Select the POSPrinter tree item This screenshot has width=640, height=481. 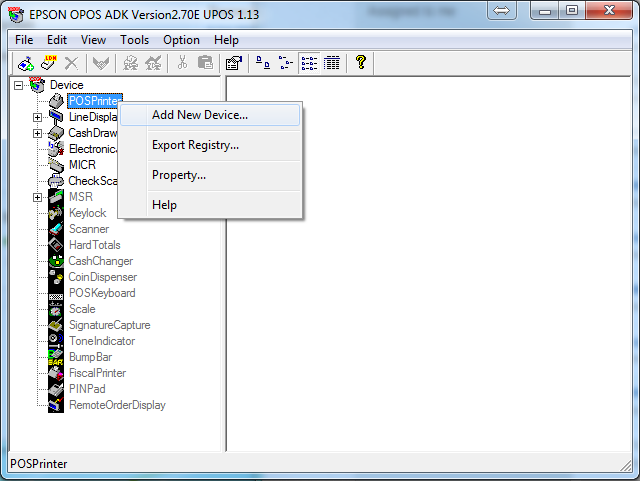tap(95, 101)
